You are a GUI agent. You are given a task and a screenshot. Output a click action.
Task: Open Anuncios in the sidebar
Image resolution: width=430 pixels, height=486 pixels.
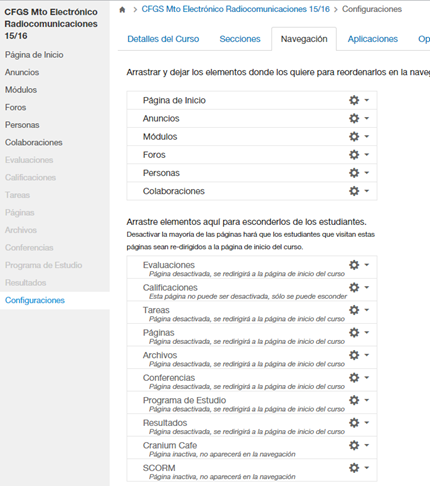click(x=22, y=72)
